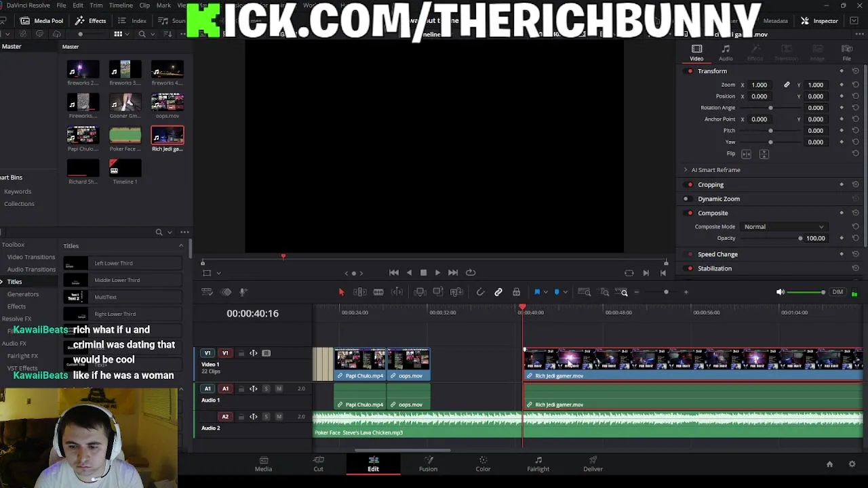Mute audio with the speaker icon
868x488 pixels.
click(x=780, y=292)
